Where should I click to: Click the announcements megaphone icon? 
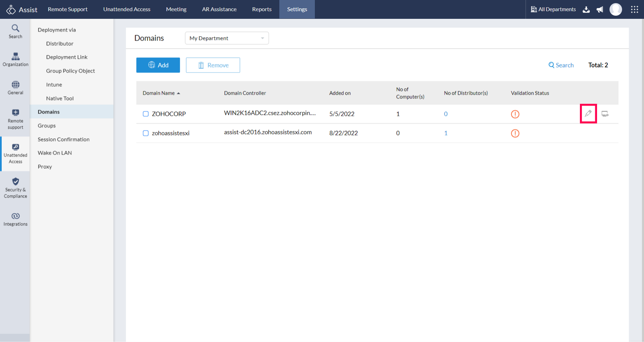tap(600, 9)
